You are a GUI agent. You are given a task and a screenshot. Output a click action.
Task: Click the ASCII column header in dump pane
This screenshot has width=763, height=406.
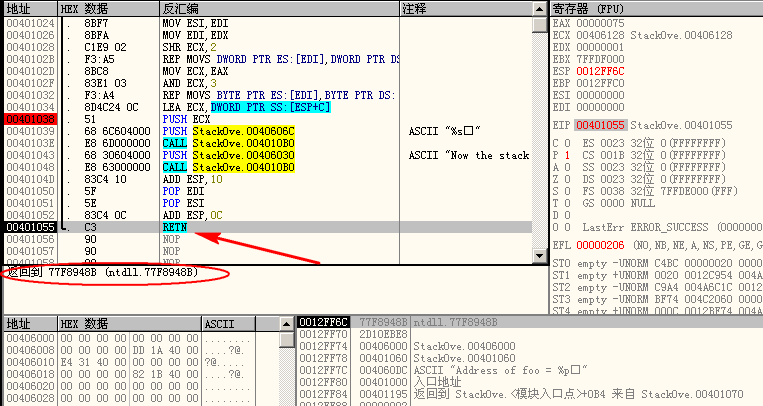click(x=222, y=325)
